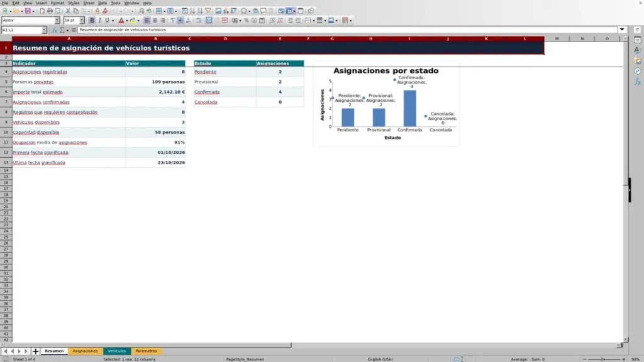
Task: Adjust the zoom slider in status bar
Action: coord(604,359)
